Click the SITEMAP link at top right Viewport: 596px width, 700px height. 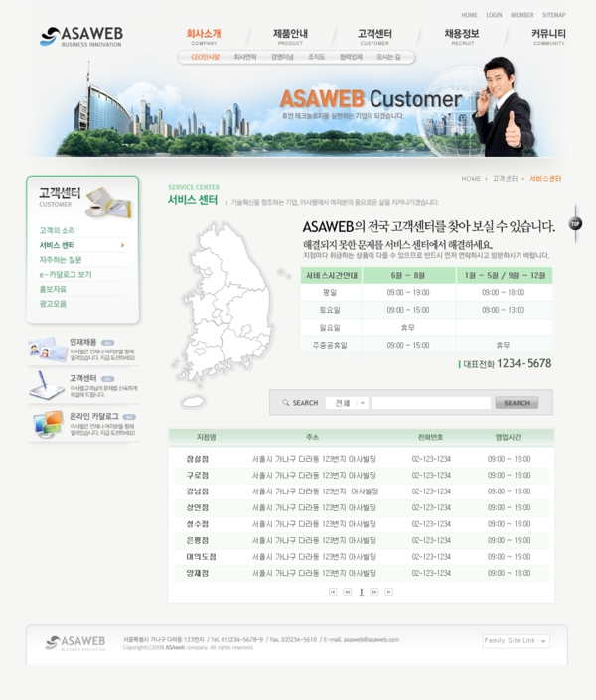click(554, 15)
